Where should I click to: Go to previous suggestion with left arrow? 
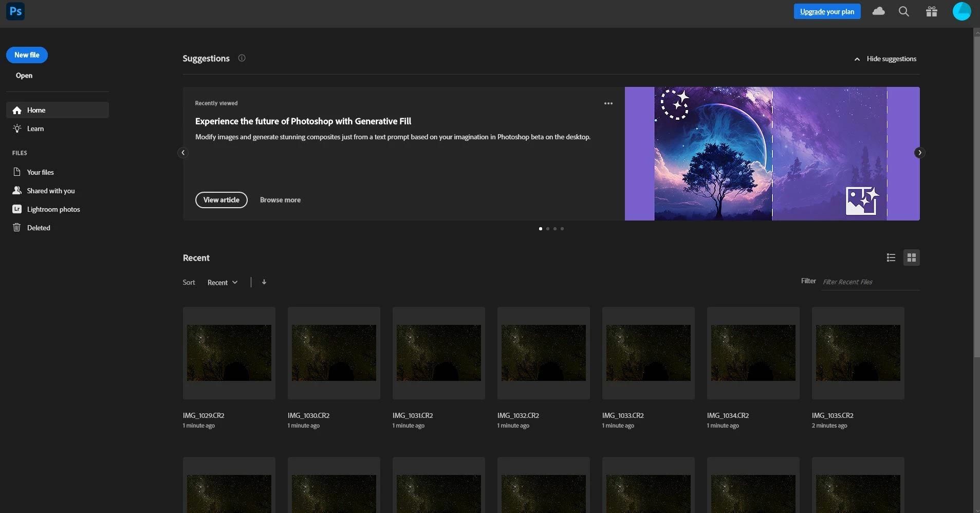coord(183,153)
